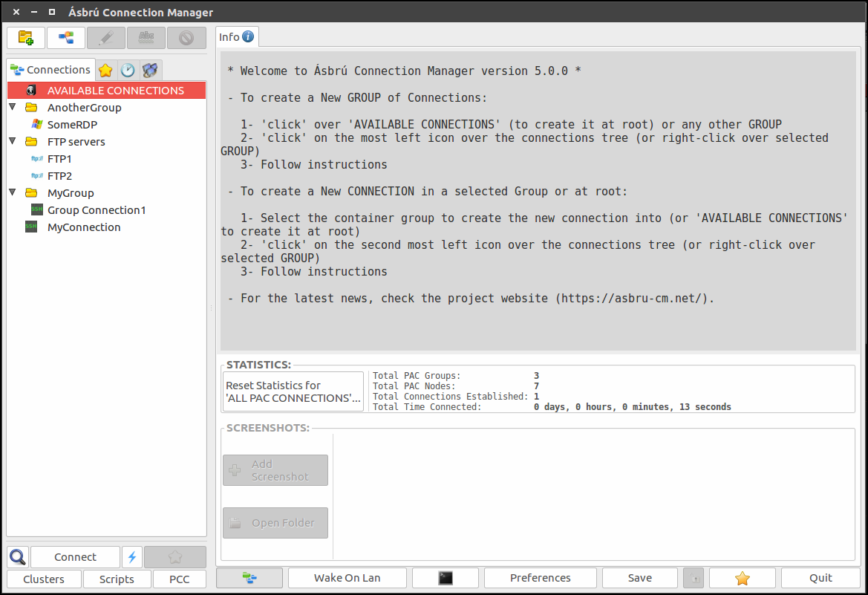Collapse the AnotherGroup tree group
Screen dimensions: 868x595
click(x=13, y=107)
